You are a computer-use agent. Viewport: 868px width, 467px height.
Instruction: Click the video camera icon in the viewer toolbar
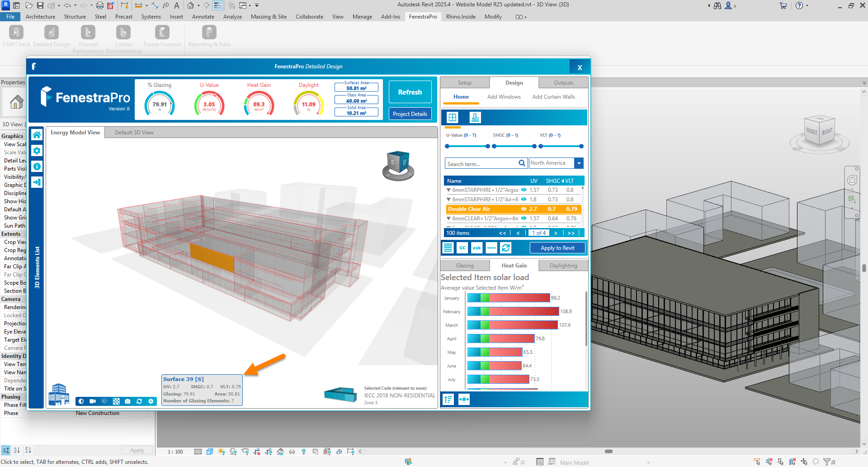93,401
